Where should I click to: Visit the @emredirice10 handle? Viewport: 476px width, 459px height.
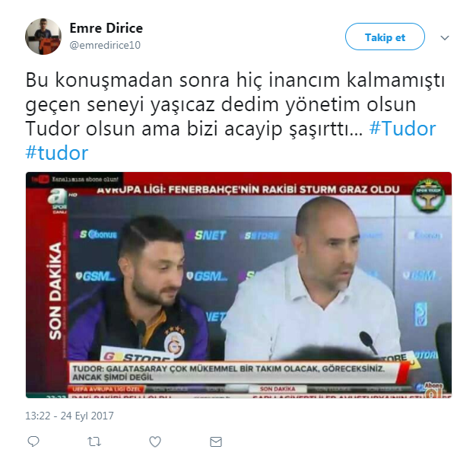tap(105, 45)
